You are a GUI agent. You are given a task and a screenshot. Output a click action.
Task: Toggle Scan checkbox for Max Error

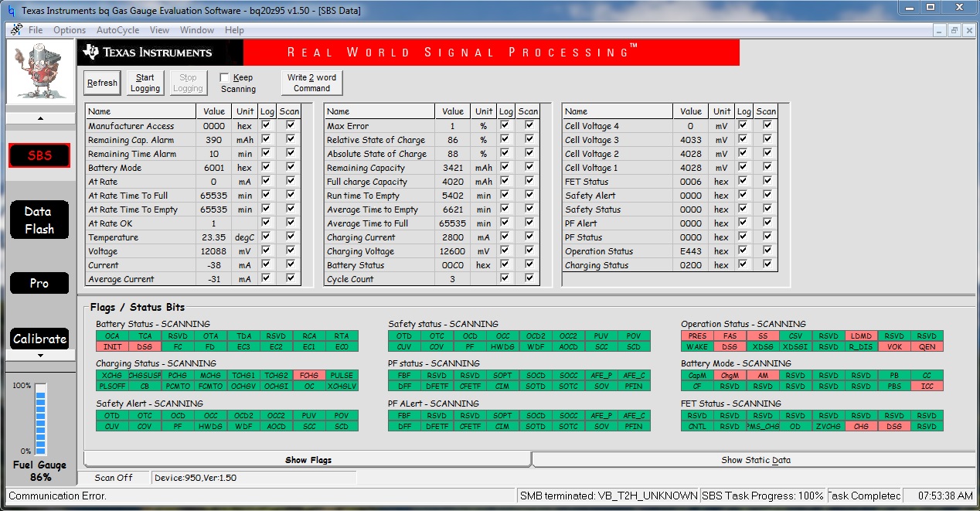pyautogui.click(x=529, y=125)
